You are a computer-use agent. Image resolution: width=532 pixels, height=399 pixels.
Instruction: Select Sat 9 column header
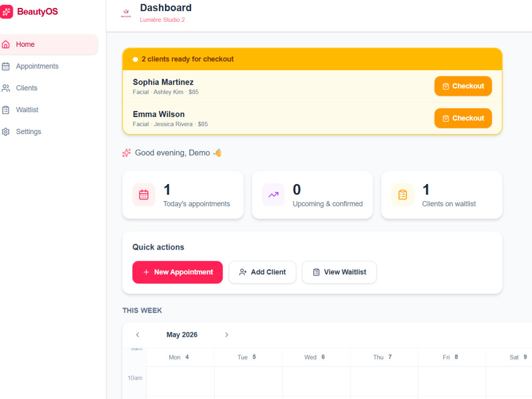[509, 358]
